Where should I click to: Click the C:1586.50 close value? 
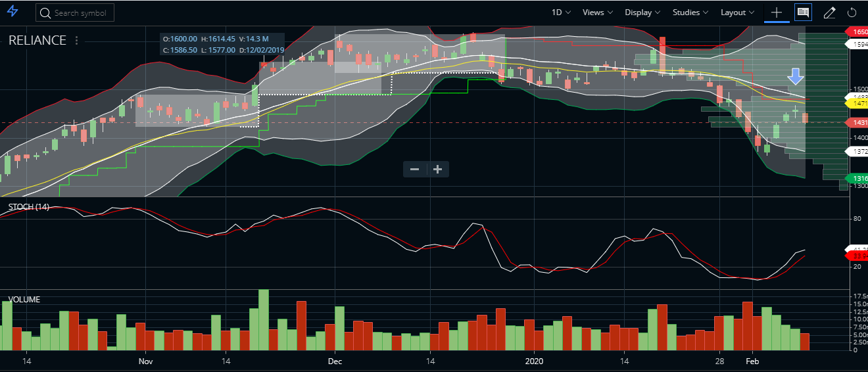point(180,50)
